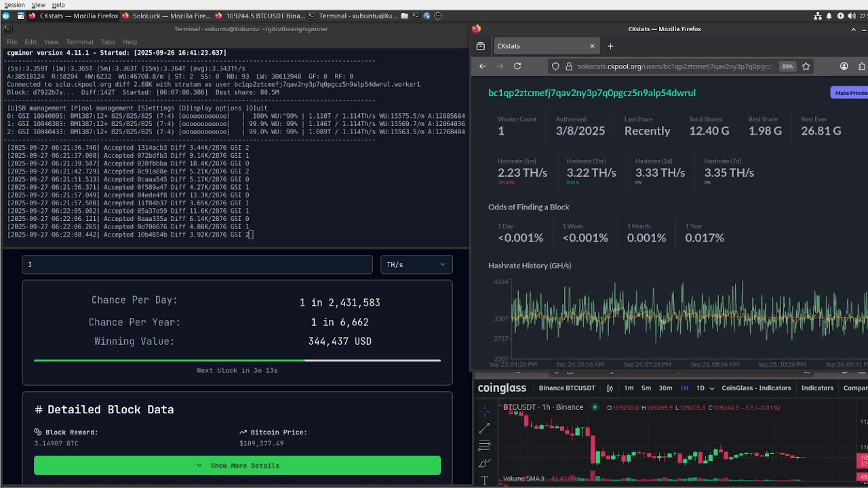Click the 80% zoom level indicator
This screenshot has height=488, width=868.
787,66
